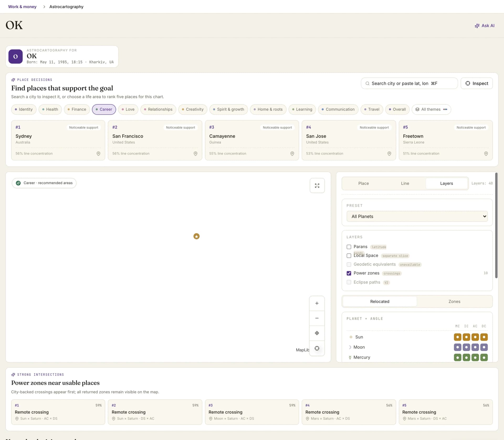Open Ask AI sparkle button

point(484,26)
